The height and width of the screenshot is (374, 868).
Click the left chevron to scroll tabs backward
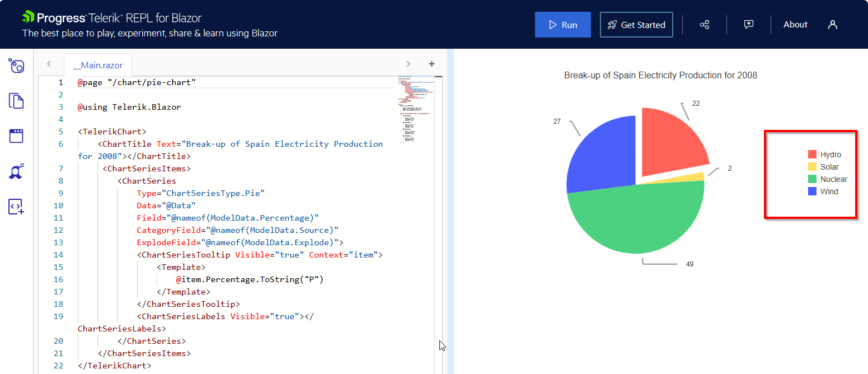coord(49,63)
